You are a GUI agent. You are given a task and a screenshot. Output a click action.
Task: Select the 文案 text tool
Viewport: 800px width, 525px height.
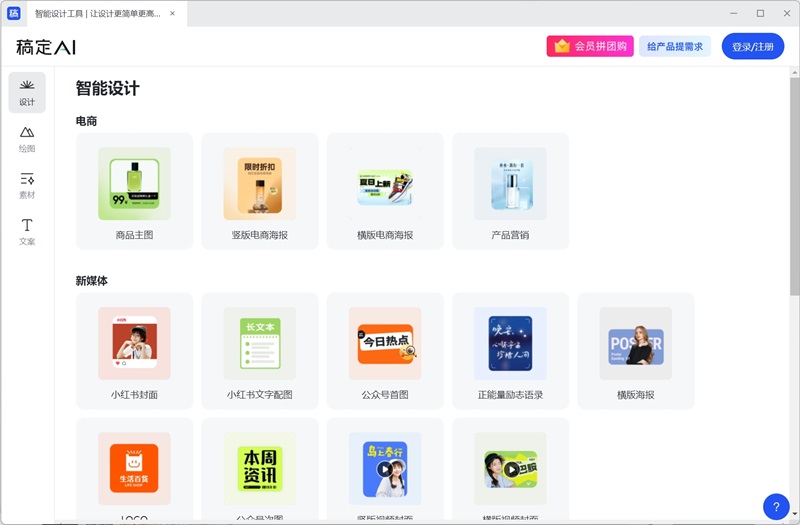click(27, 231)
